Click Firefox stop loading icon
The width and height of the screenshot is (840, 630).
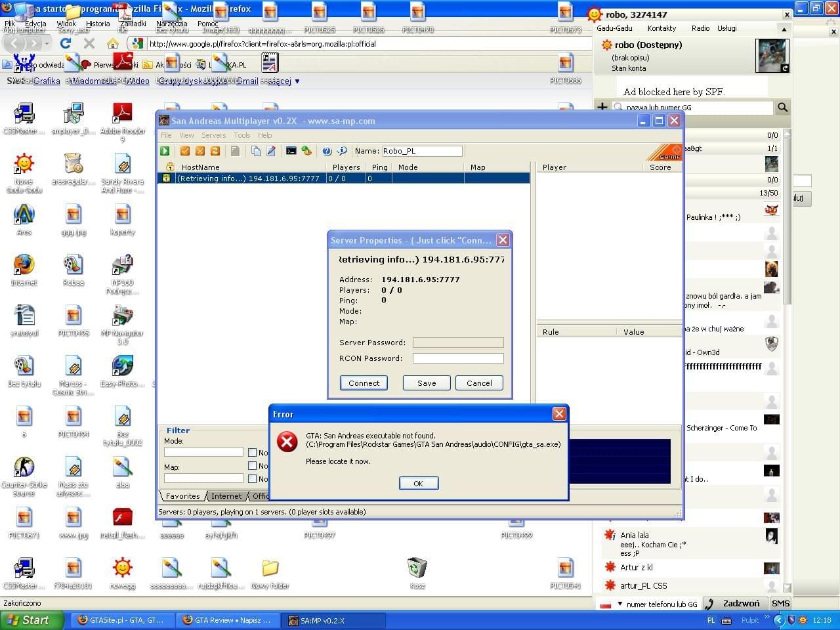coord(89,43)
